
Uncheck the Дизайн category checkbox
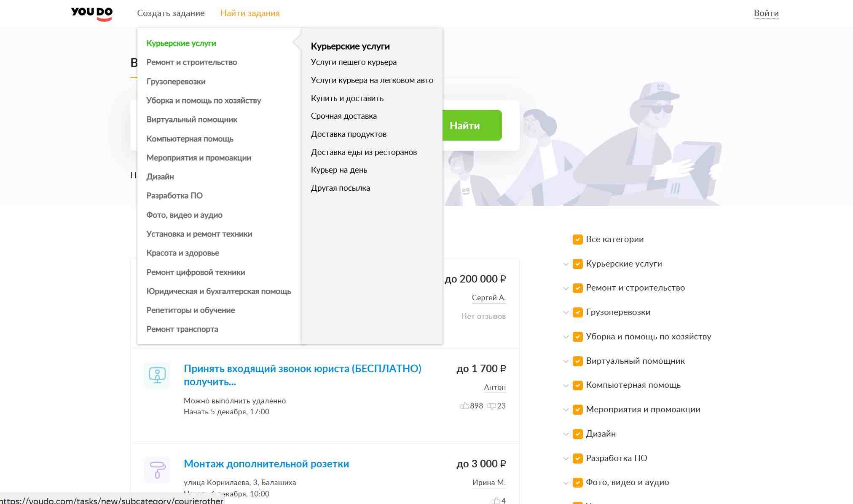[x=577, y=434]
